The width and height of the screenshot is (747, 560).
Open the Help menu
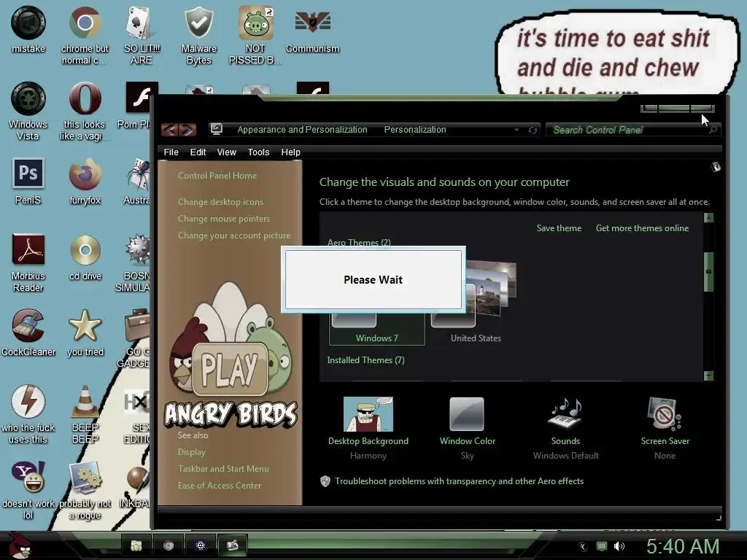[x=290, y=152]
